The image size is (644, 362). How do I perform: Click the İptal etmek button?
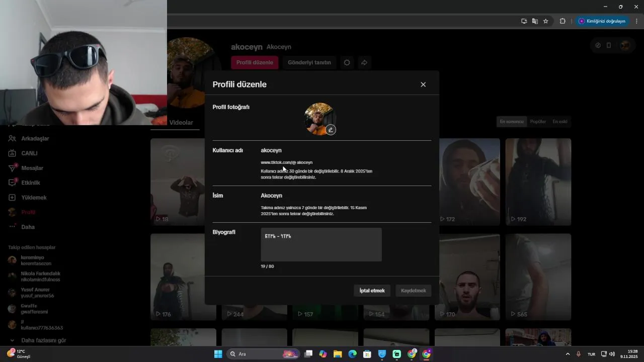click(372, 291)
